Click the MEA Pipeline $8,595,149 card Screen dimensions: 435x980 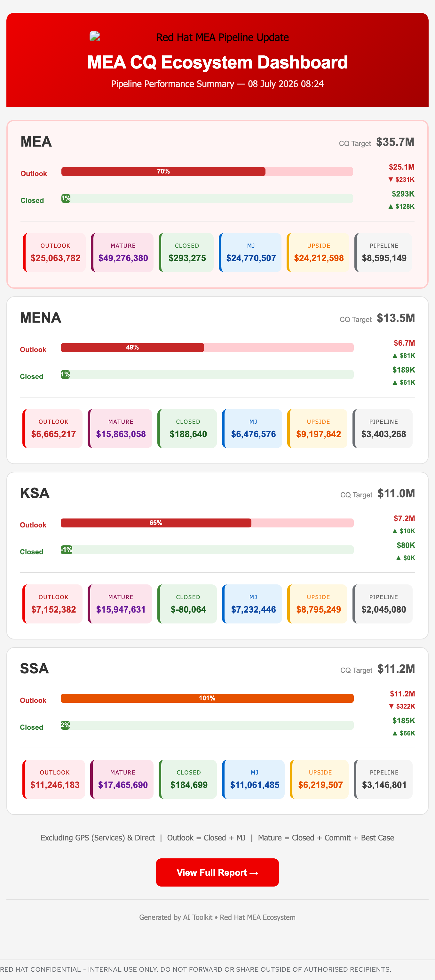coord(383,253)
